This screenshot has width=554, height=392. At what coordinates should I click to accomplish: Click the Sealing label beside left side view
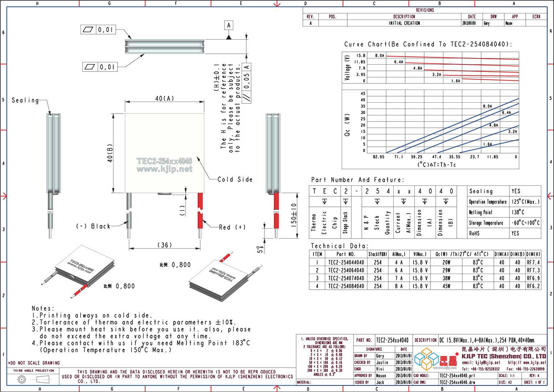tap(25, 100)
